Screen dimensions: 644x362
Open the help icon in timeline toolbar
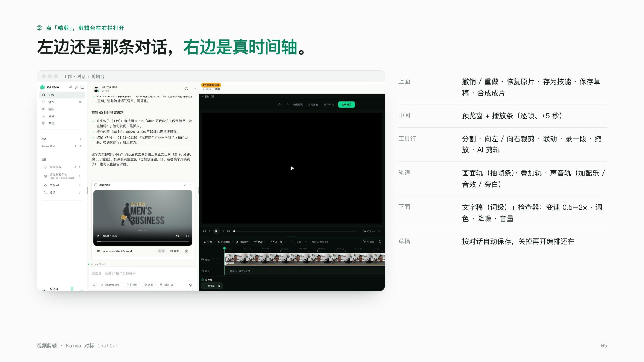(380, 241)
